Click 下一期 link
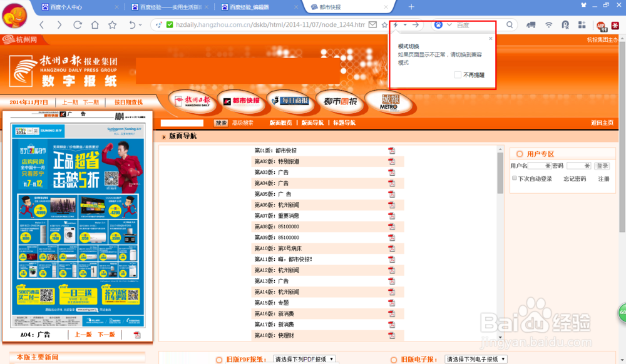 (91, 102)
